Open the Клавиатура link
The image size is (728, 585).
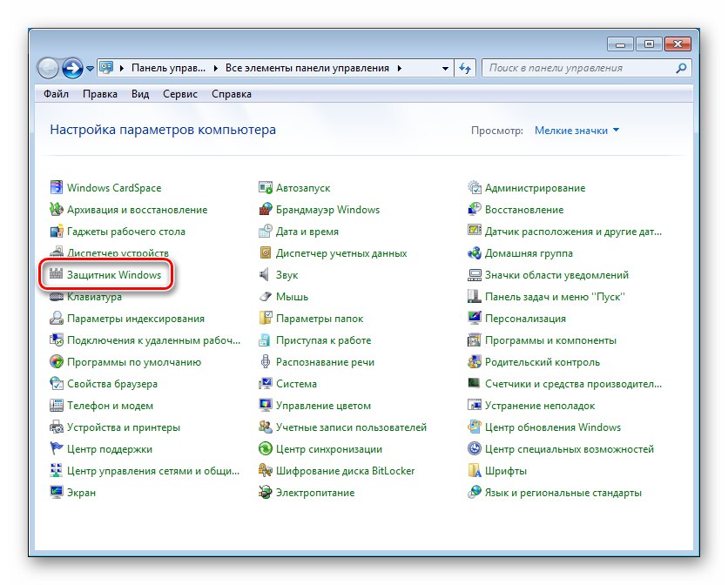(94, 297)
